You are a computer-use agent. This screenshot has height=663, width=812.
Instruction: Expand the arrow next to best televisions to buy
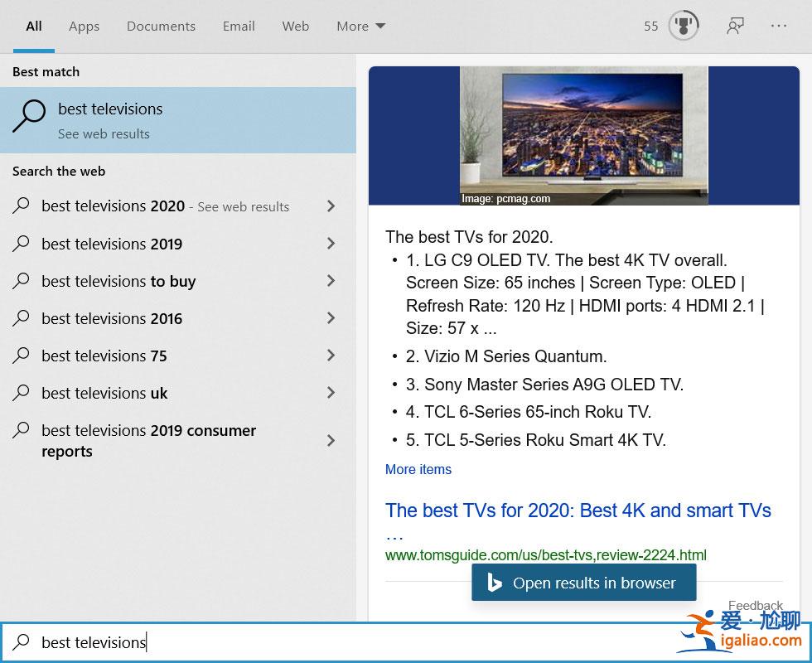(331, 281)
